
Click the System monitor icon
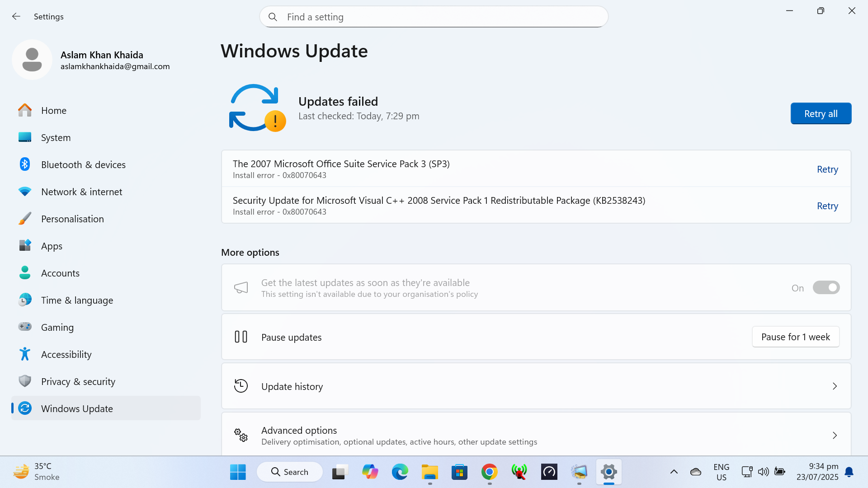(25, 137)
